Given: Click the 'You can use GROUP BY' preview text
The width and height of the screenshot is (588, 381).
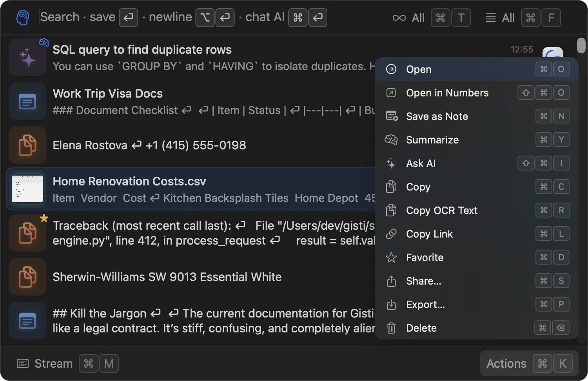Looking at the screenshot, I should [214, 66].
